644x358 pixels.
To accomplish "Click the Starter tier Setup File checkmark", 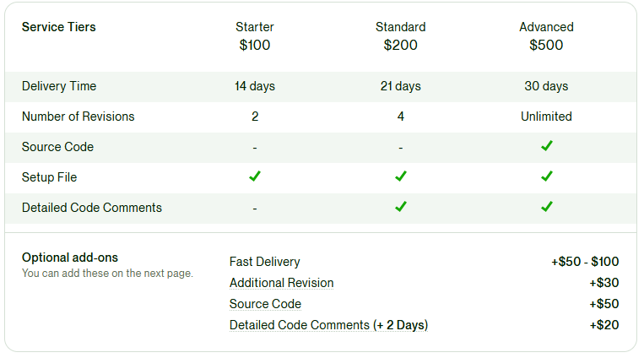I will 255,176.
